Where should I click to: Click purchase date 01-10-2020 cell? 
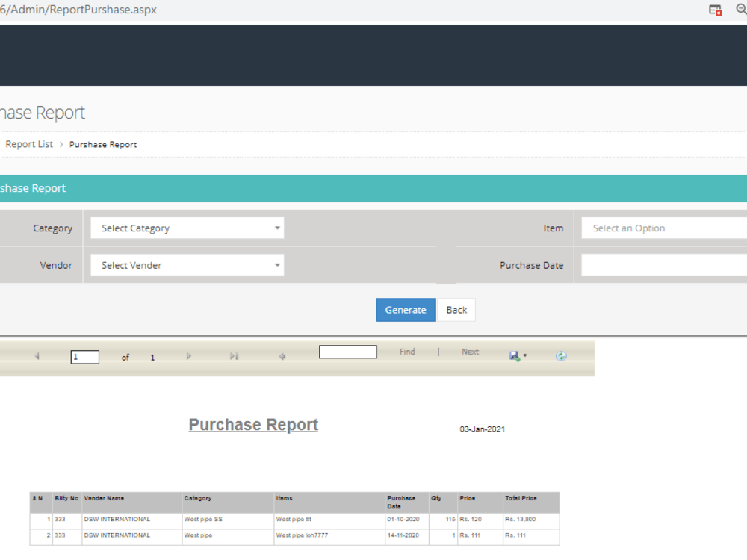point(403,519)
